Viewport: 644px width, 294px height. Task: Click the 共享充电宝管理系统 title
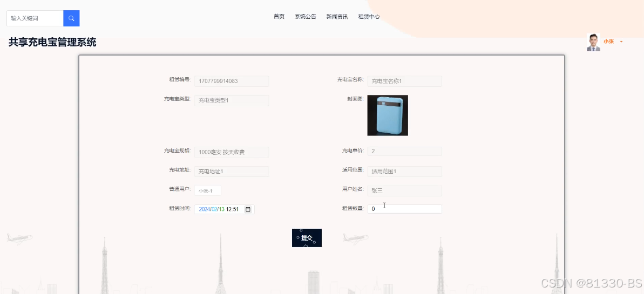pyautogui.click(x=52, y=42)
